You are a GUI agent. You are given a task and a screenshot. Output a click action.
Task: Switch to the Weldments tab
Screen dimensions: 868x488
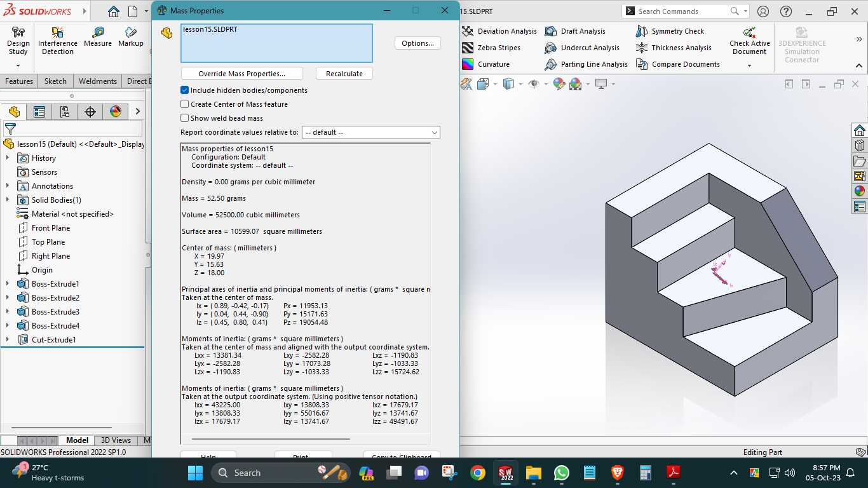coord(98,81)
